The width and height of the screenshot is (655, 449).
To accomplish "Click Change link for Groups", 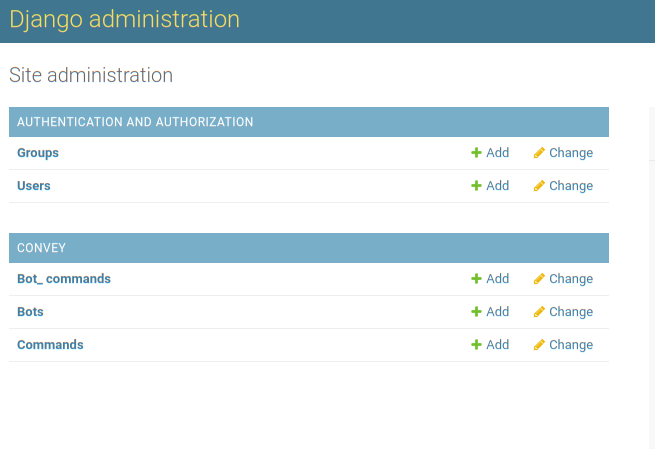I will [571, 153].
